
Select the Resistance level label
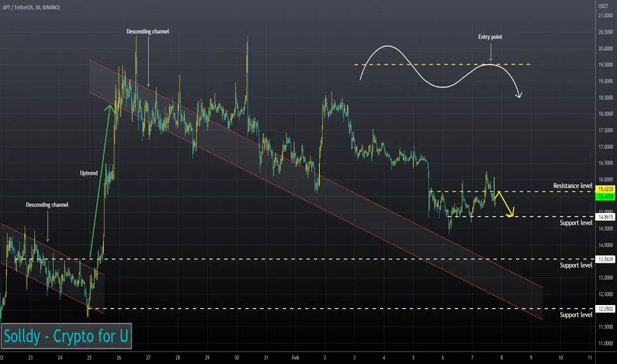point(573,186)
